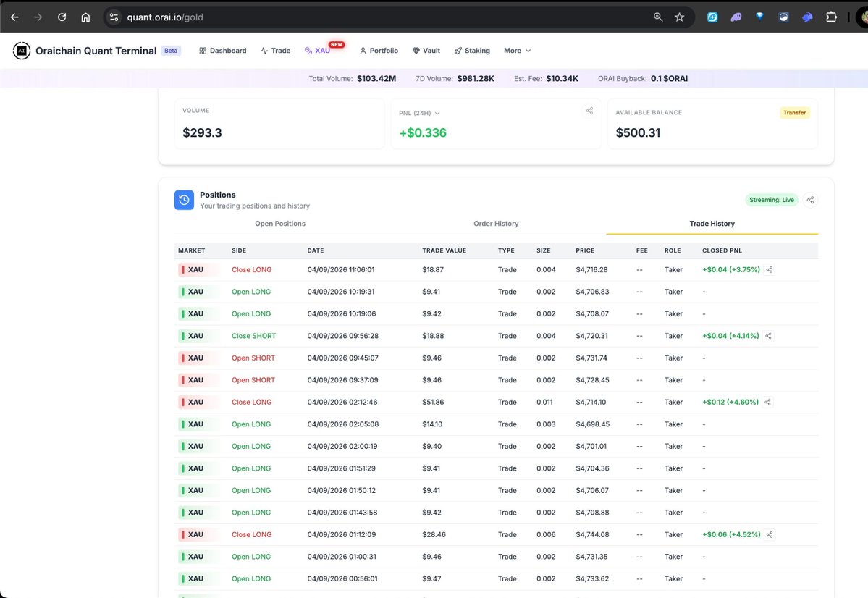
Task: Open browser home page icon
Action: (x=86, y=17)
